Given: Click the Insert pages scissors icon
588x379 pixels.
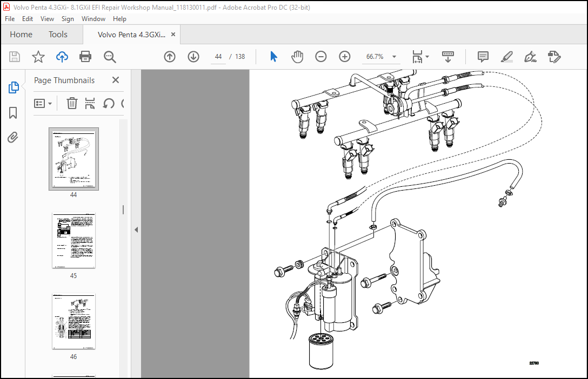Looking at the screenshot, I should coord(90,103).
